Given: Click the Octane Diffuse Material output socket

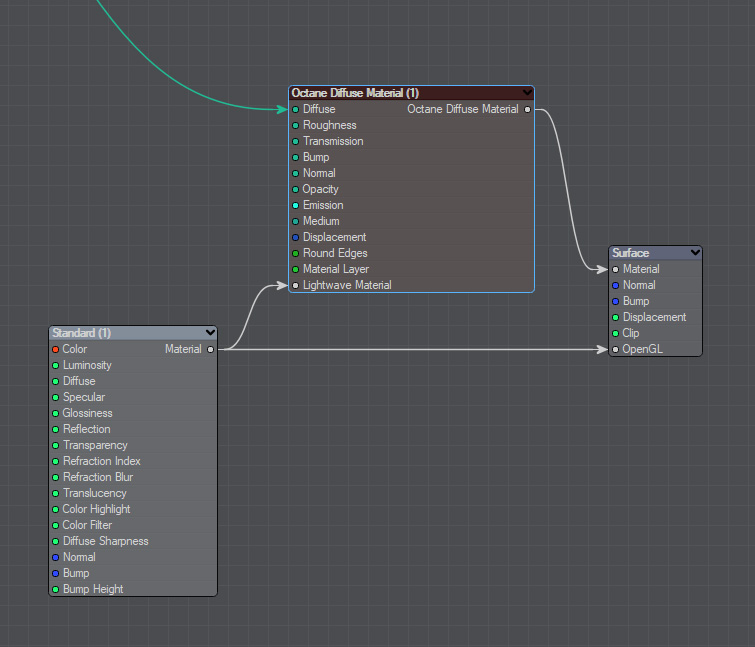Looking at the screenshot, I should pyautogui.click(x=527, y=110).
